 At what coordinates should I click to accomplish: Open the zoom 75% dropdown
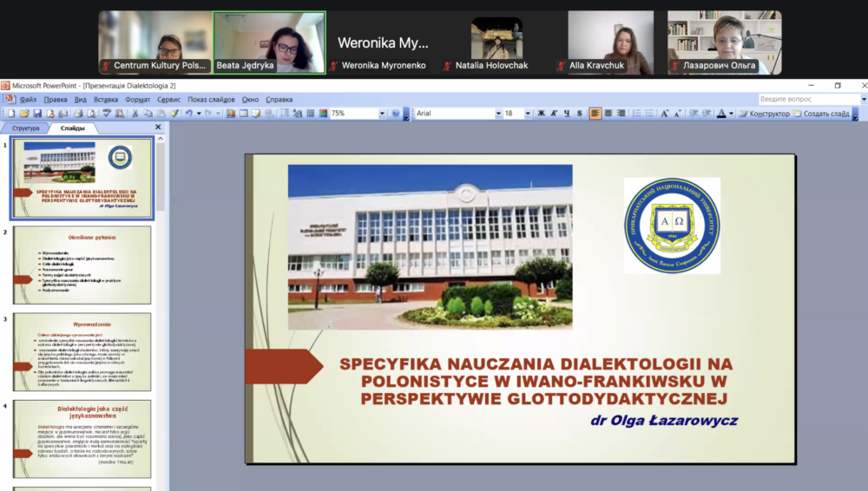(384, 114)
